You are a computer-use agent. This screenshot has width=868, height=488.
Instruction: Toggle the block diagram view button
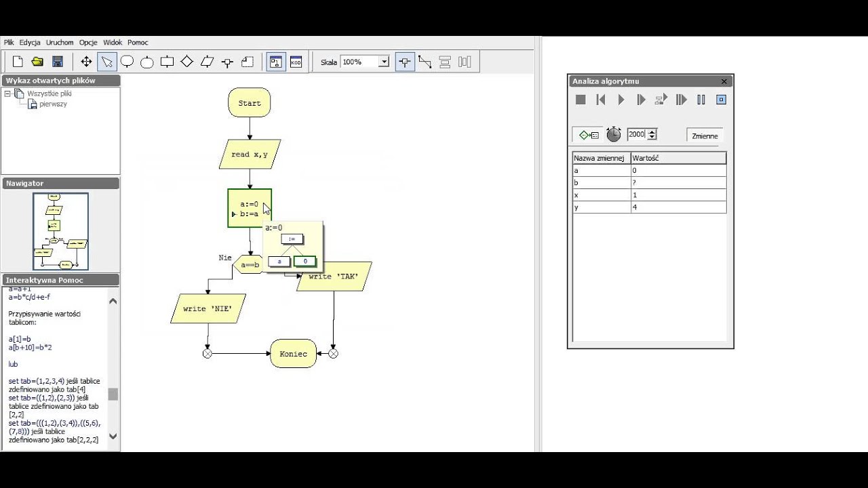coord(276,62)
